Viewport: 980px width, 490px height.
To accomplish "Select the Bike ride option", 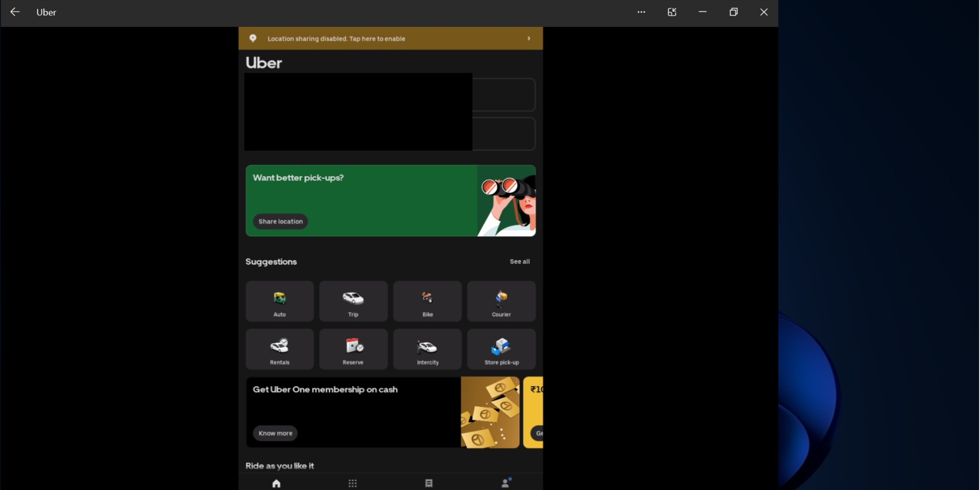I will 427,301.
